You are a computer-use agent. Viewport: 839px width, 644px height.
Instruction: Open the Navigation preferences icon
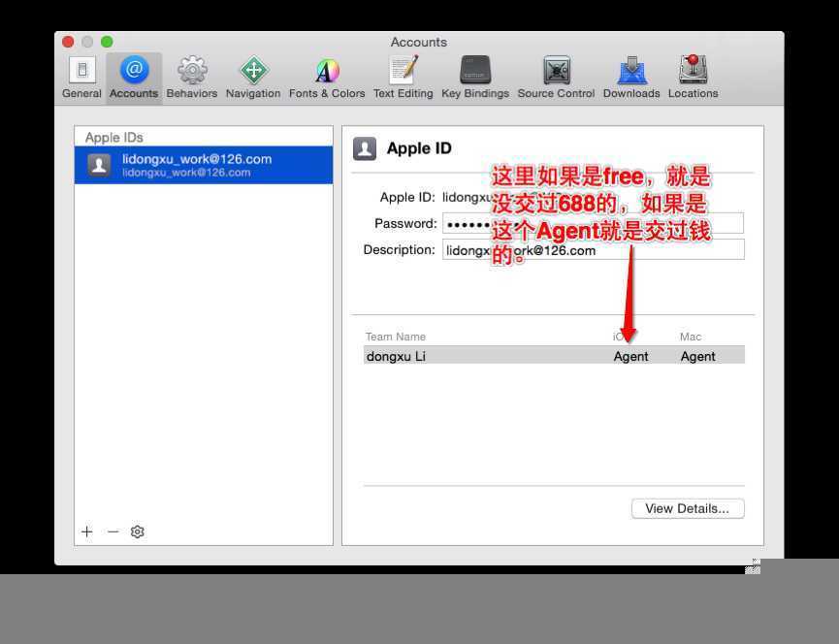tap(253, 78)
